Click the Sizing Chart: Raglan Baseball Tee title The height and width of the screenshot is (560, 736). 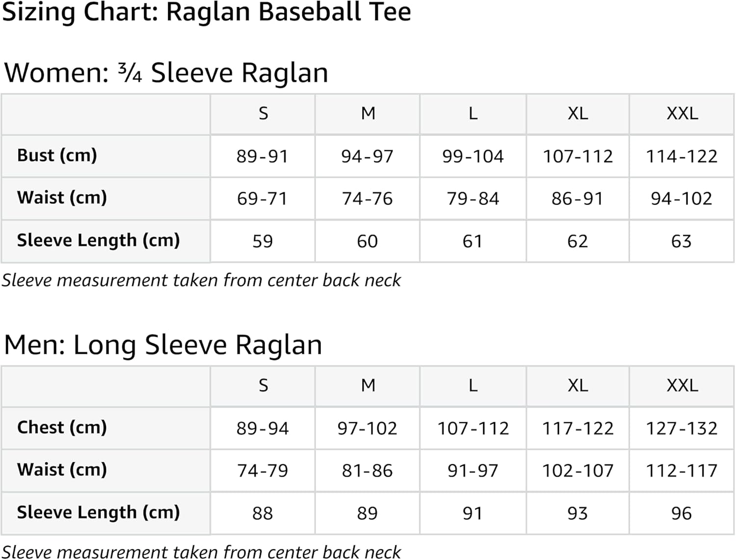(x=206, y=12)
